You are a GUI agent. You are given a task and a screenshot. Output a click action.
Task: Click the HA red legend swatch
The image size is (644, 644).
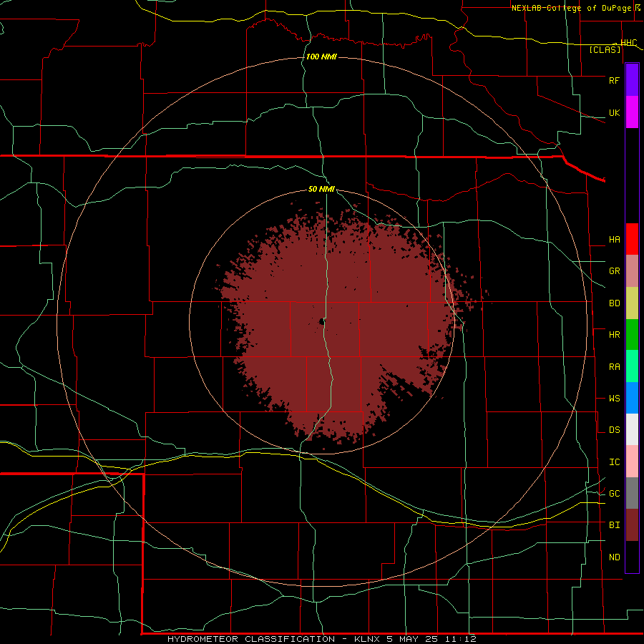[632, 239]
